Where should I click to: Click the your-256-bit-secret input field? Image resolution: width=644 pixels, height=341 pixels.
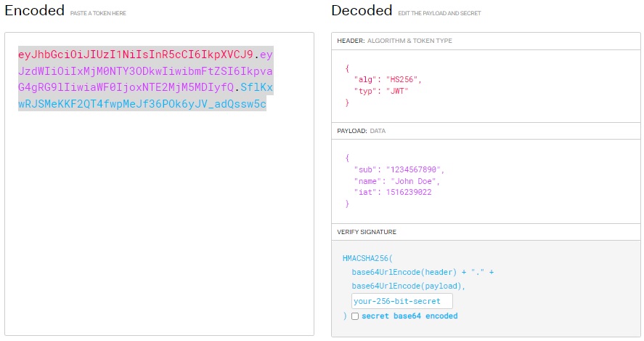coord(402,301)
